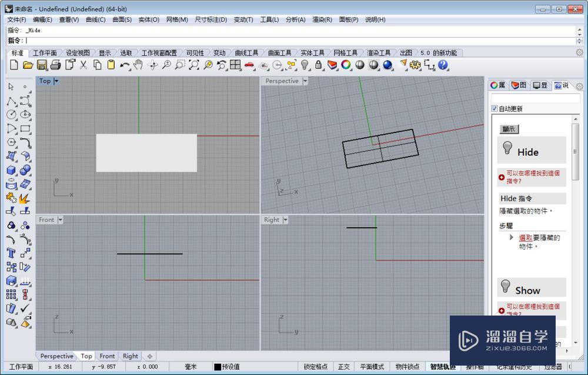588x375 pixels.
Task: Select the Text object tool
Action: click(x=11, y=253)
